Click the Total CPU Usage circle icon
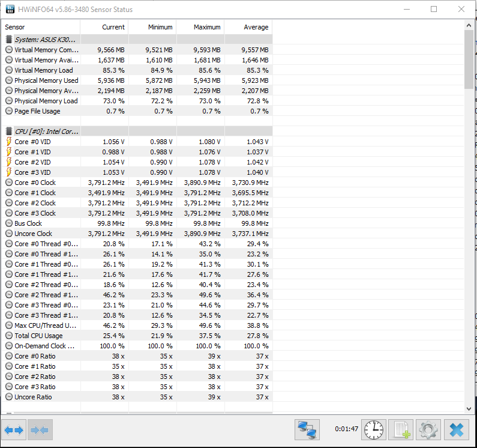The image size is (477, 448). point(9,336)
